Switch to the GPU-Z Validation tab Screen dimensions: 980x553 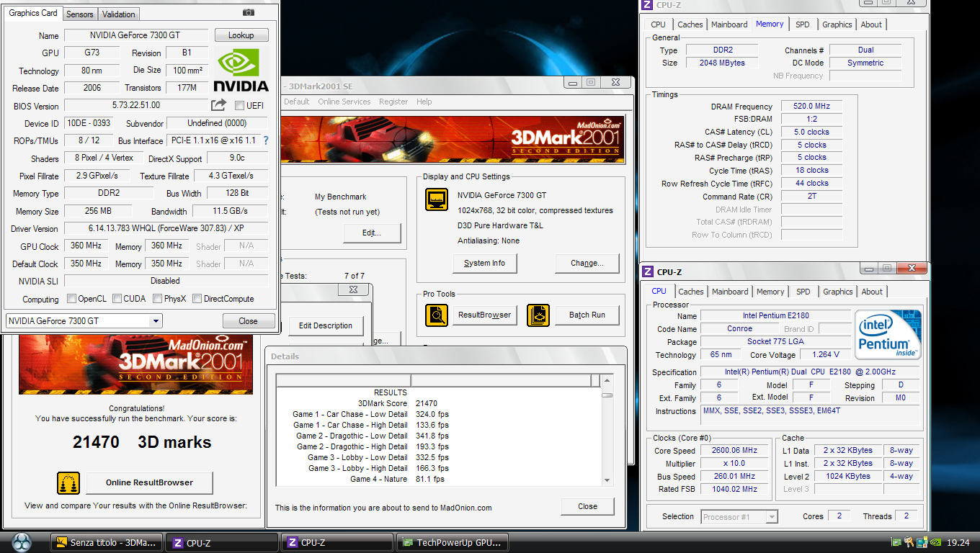tap(119, 14)
